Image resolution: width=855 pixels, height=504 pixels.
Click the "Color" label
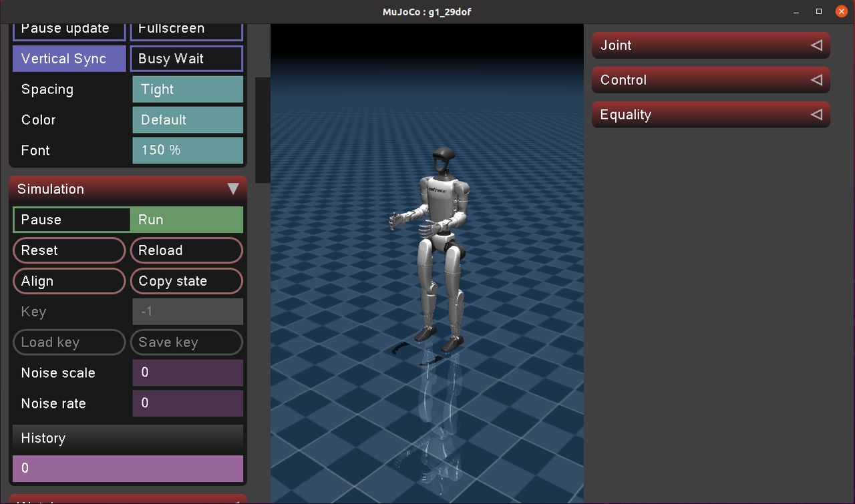tap(39, 120)
